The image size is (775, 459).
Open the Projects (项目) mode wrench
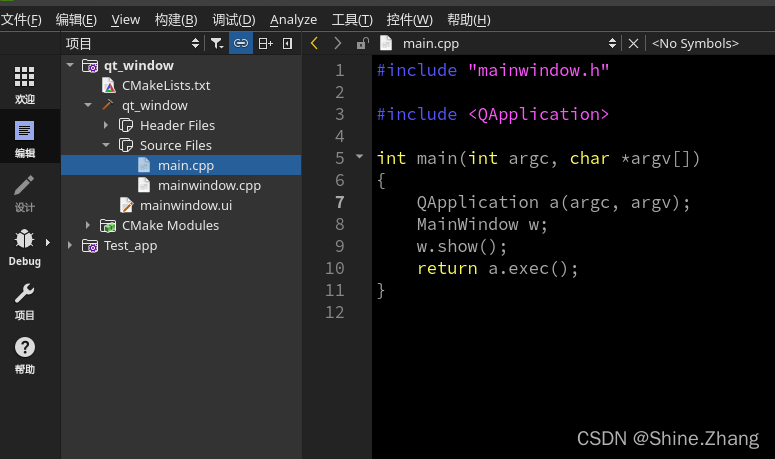24,301
